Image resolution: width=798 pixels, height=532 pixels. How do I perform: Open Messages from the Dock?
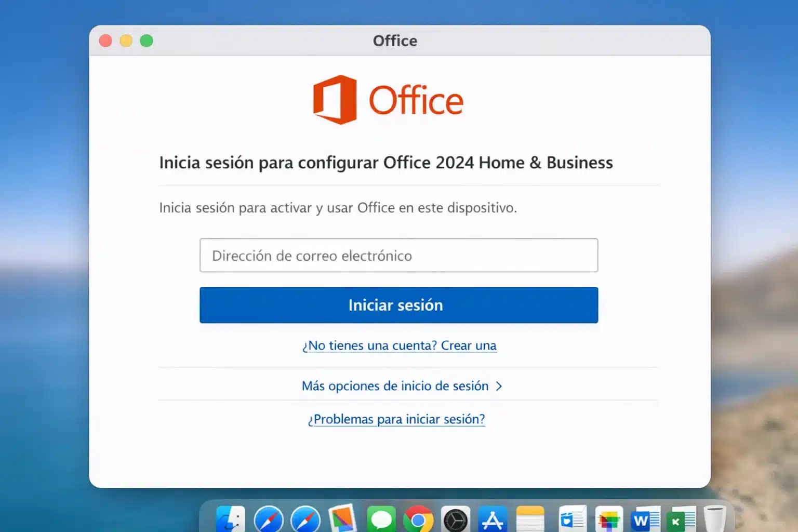(x=381, y=520)
